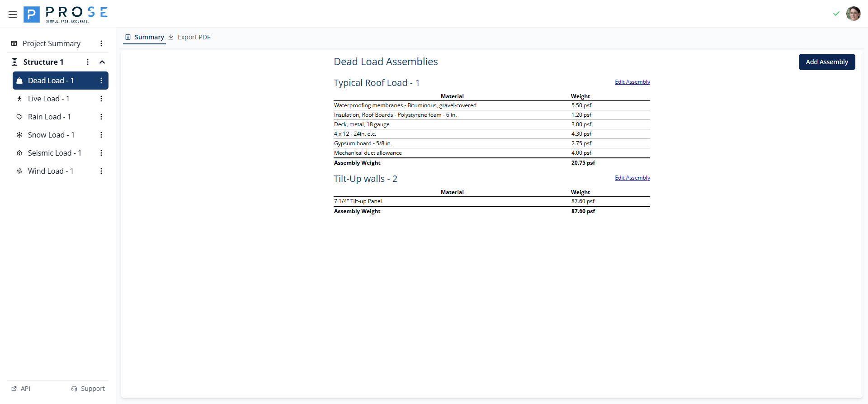Image resolution: width=868 pixels, height=404 pixels.
Task: Click Waterproofing membranes material row
Action: tap(492, 105)
